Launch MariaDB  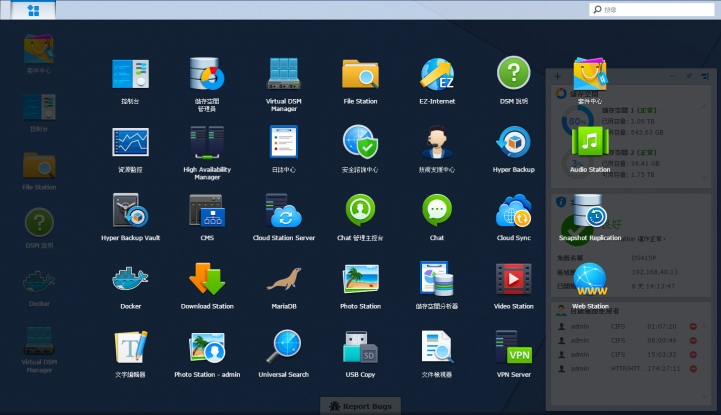[x=284, y=279]
